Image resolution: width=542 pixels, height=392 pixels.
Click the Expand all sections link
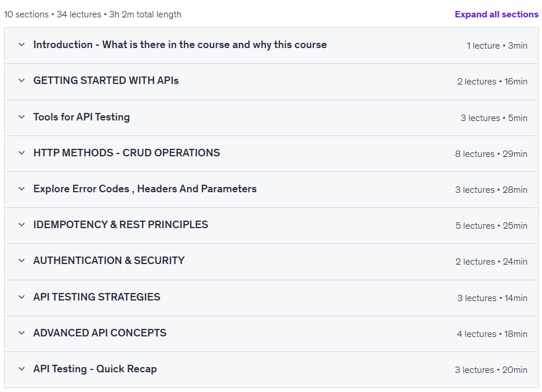(496, 14)
